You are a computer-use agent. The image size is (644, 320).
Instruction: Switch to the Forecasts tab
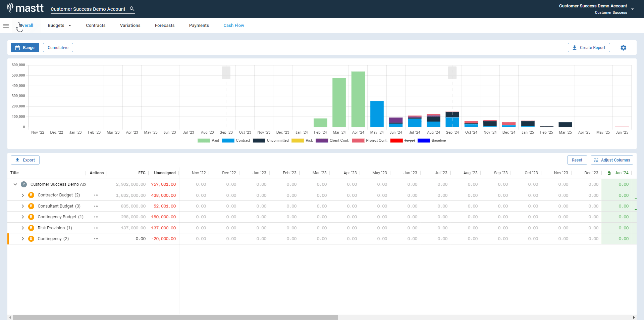[x=165, y=26]
